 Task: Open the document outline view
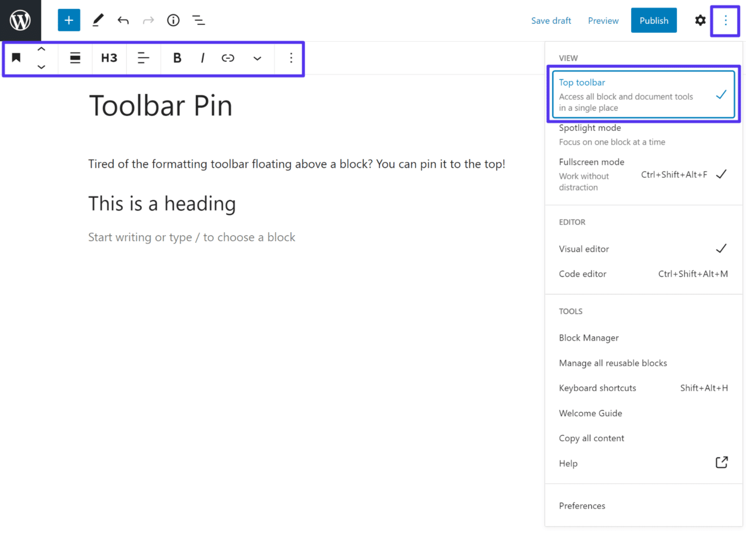(198, 20)
